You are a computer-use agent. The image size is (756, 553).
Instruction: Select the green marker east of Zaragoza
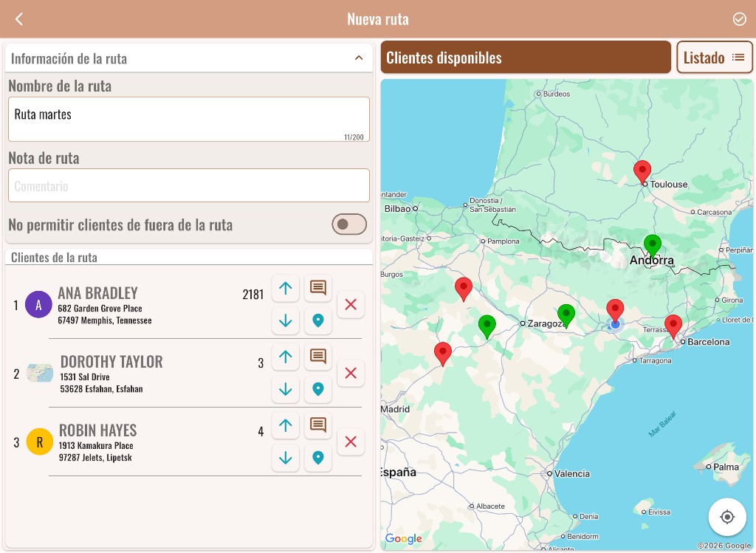pos(566,315)
